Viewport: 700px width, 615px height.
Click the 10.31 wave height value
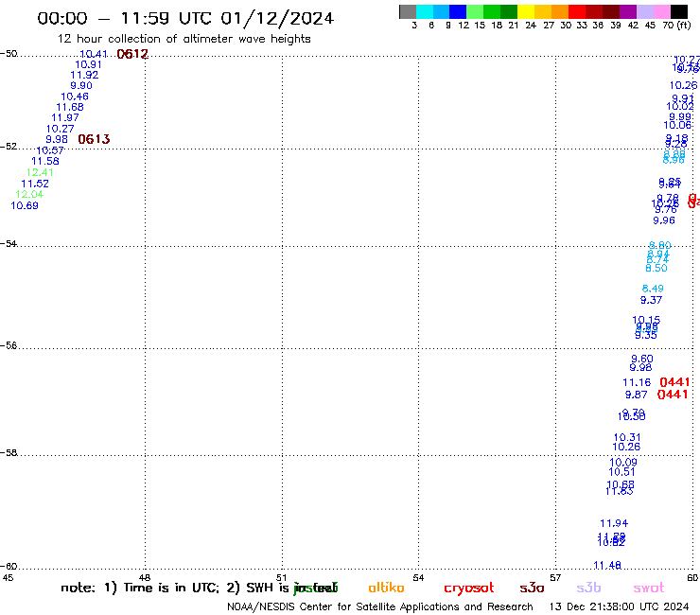[627, 438]
